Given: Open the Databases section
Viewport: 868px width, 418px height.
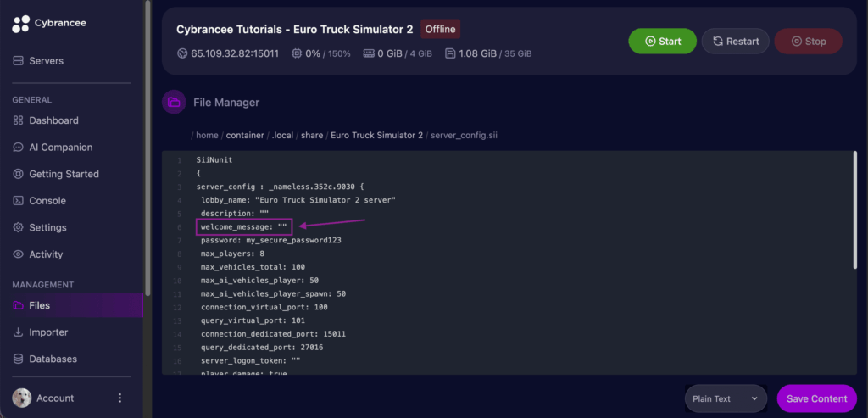Looking at the screenshot, I should coord(53,359).
